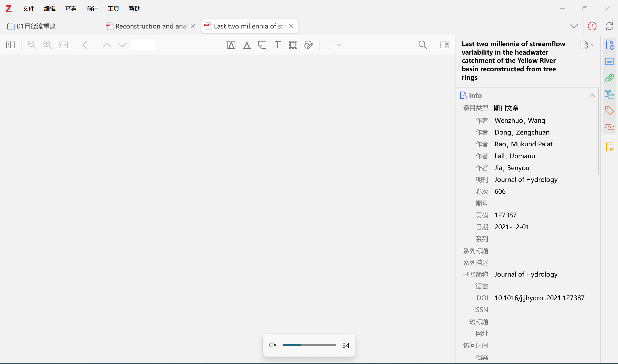Image resolution: width=618 pixels, height=364 pixels.
Task: Toggle the right item pane
Action: tap(445, 45)
